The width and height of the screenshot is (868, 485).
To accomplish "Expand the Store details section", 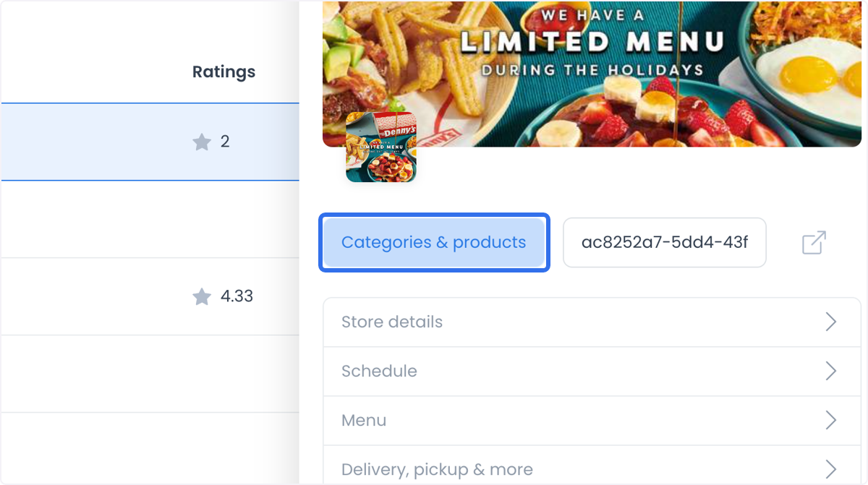I will 592,322.
